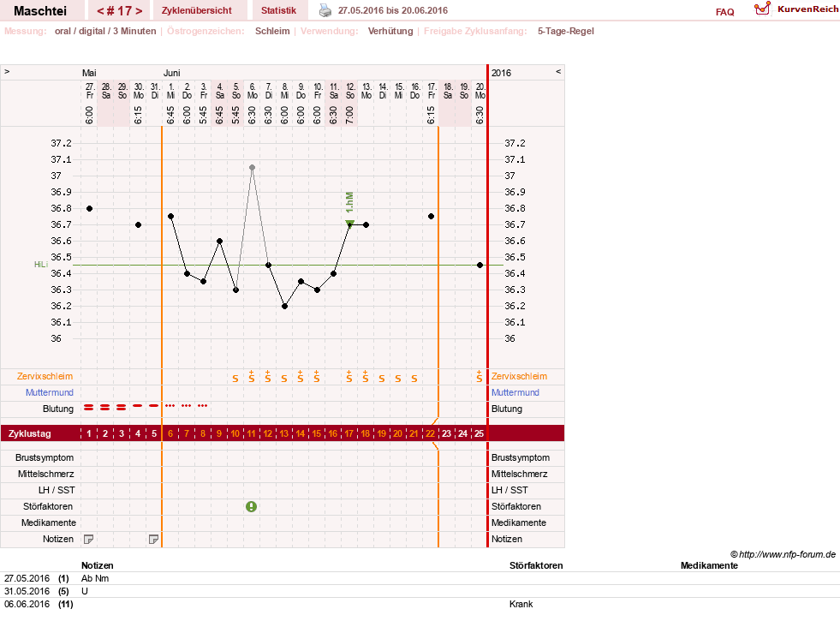Open the note icon on cycle day 5
The width and height of the screenshot is (840, 633).
(154, 539)
